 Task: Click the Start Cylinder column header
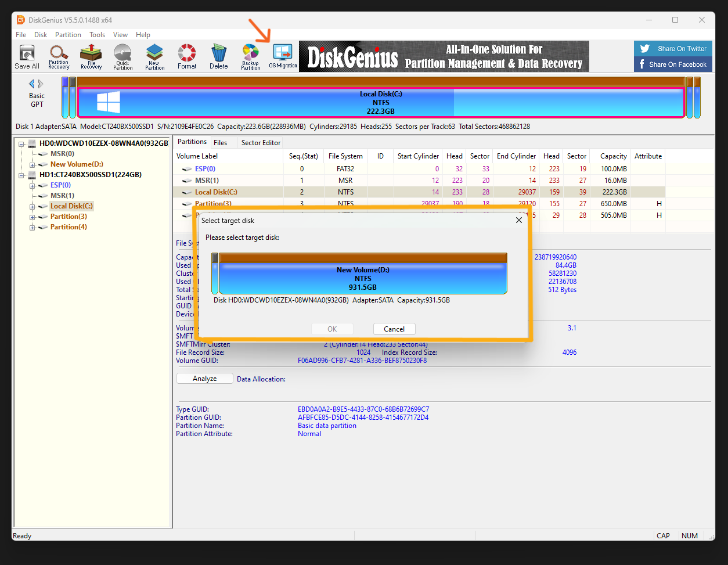[418, 156]
